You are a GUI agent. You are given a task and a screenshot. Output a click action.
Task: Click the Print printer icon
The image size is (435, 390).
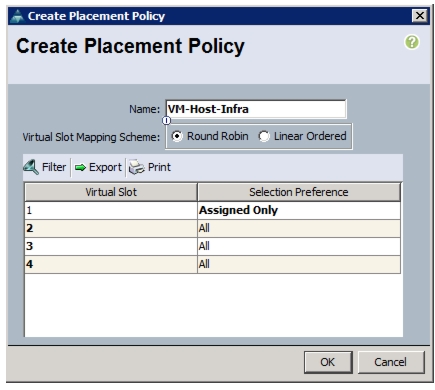tap(136, 167)
